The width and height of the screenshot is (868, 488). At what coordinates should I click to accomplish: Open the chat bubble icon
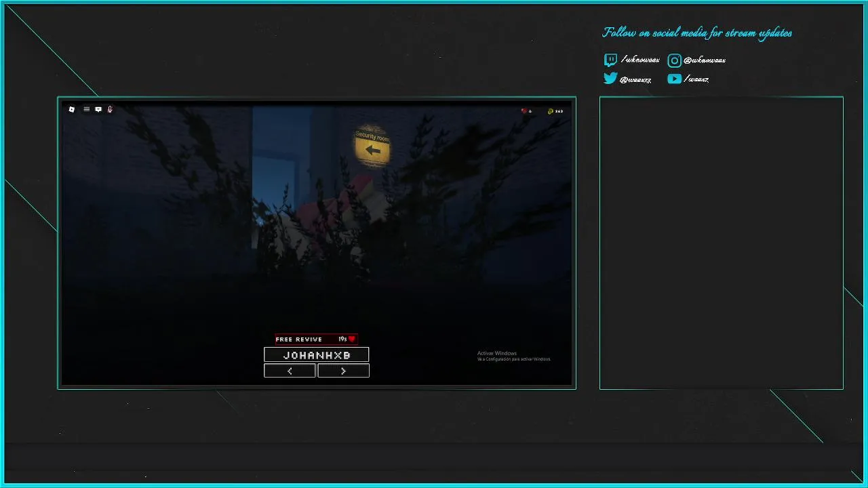pyautogui.click(x=98, y=109)
